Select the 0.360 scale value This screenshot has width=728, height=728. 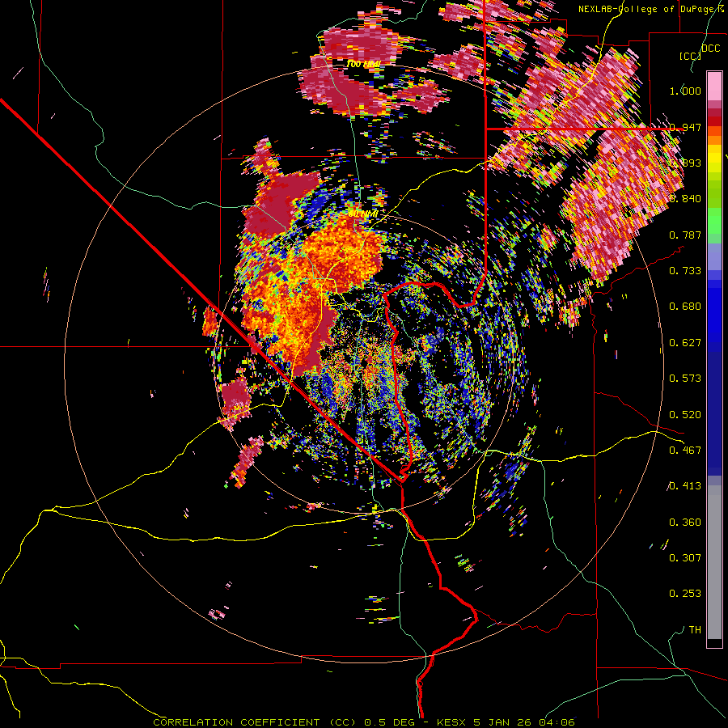[x=685, y=523]
